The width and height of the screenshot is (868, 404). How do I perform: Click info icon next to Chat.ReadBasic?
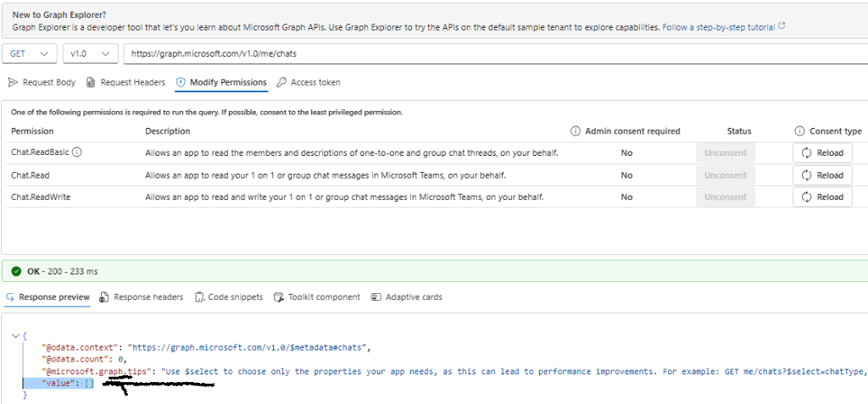click(77, 152)
